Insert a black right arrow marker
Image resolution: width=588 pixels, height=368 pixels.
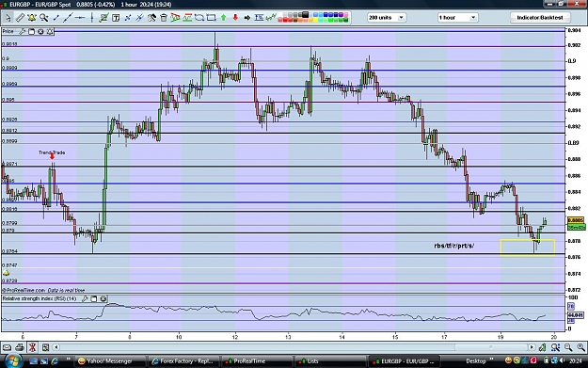pyautogui.click(x=247, y=17)
